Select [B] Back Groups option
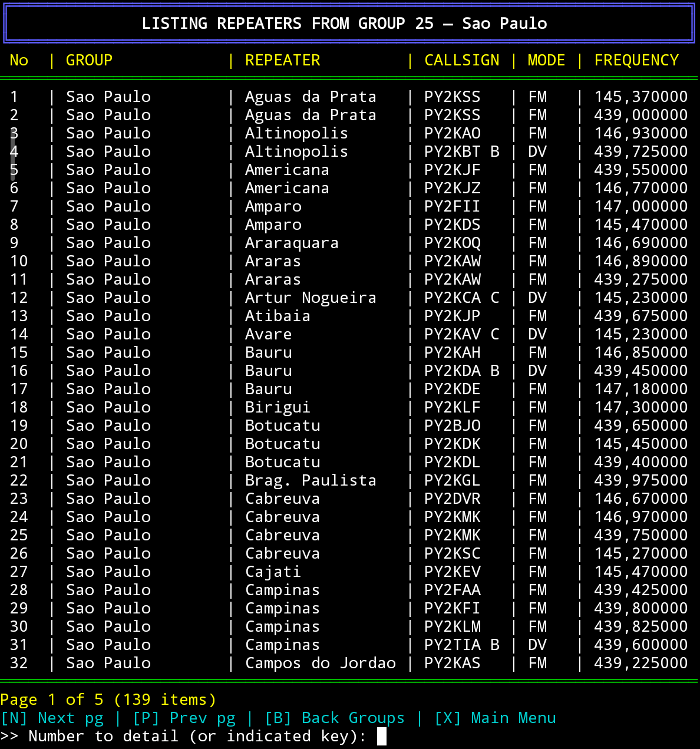 pos(335,718)
